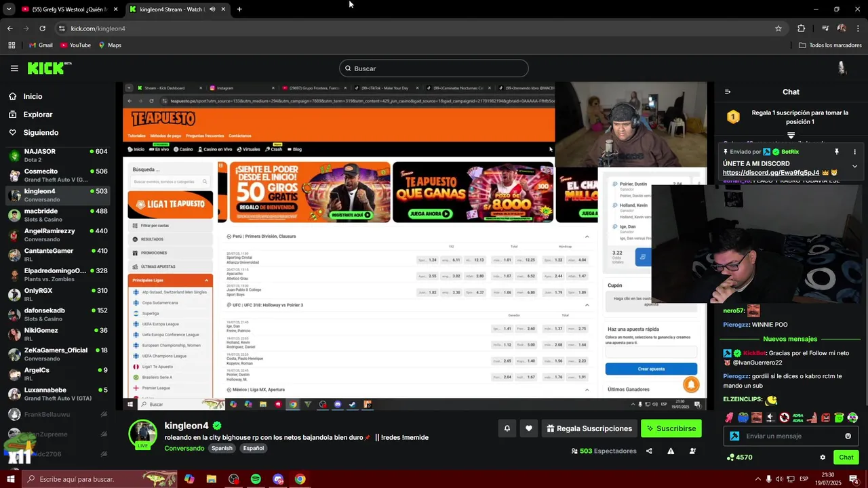868x488 pixels.
Task: Open Todos los marcadores folder
Action: click(830, 45)
